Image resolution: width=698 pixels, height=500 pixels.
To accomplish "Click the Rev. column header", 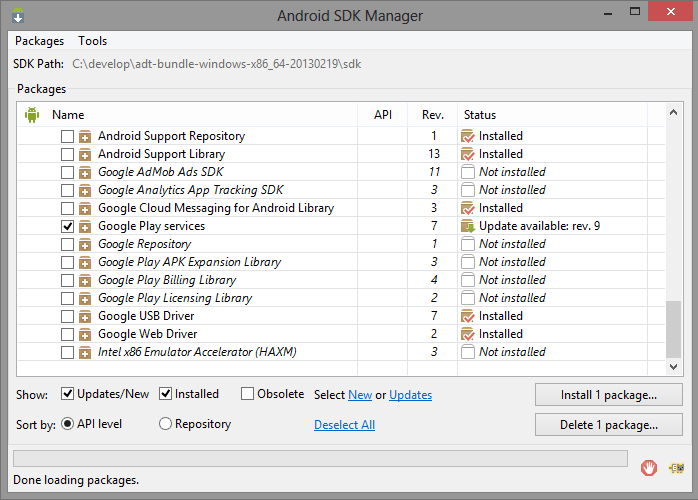I will [433, 115].
